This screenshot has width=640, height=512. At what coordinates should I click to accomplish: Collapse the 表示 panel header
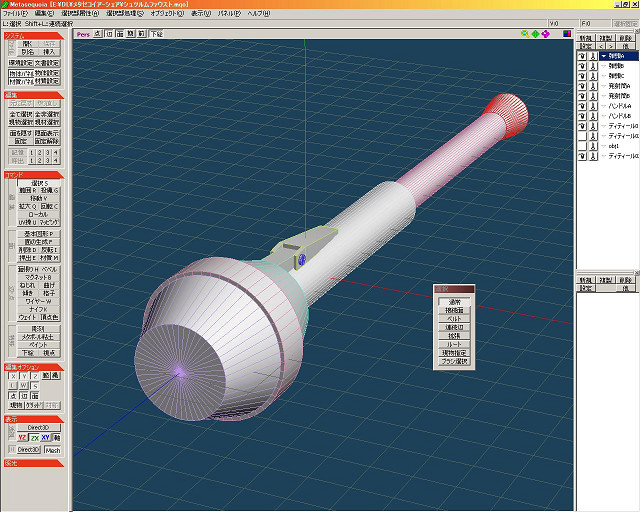[34, 419]
